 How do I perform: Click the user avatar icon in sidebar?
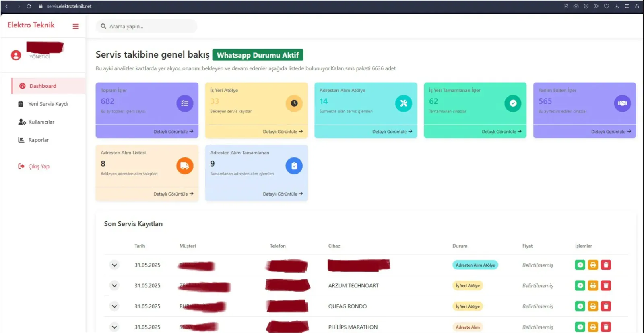click(16, 55)
